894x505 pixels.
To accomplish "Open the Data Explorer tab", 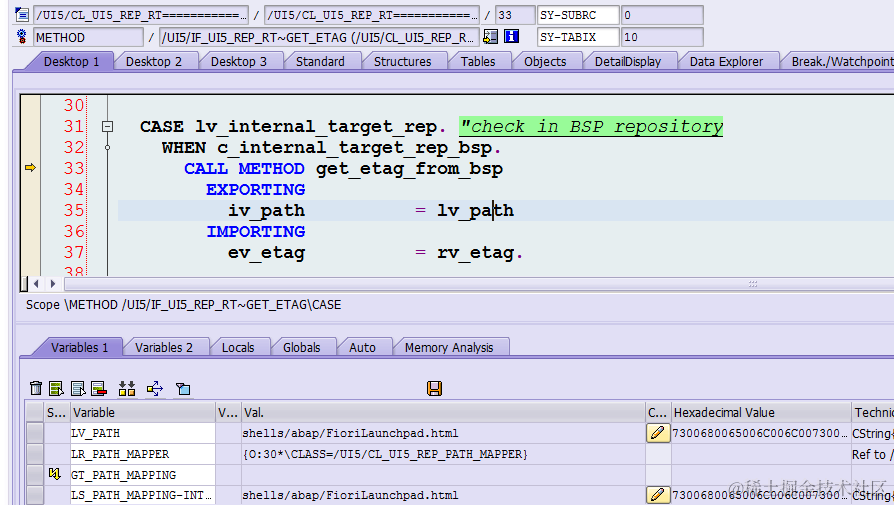I will tap(726, 62).
